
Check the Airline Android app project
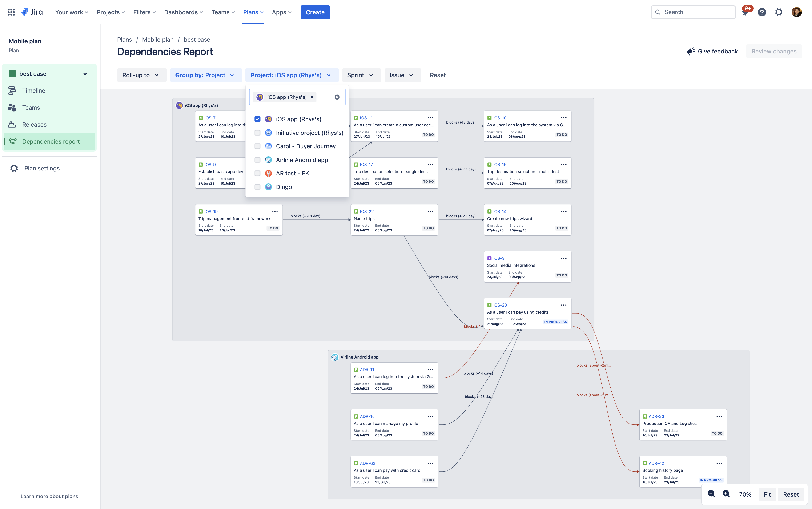coord(257,160)
